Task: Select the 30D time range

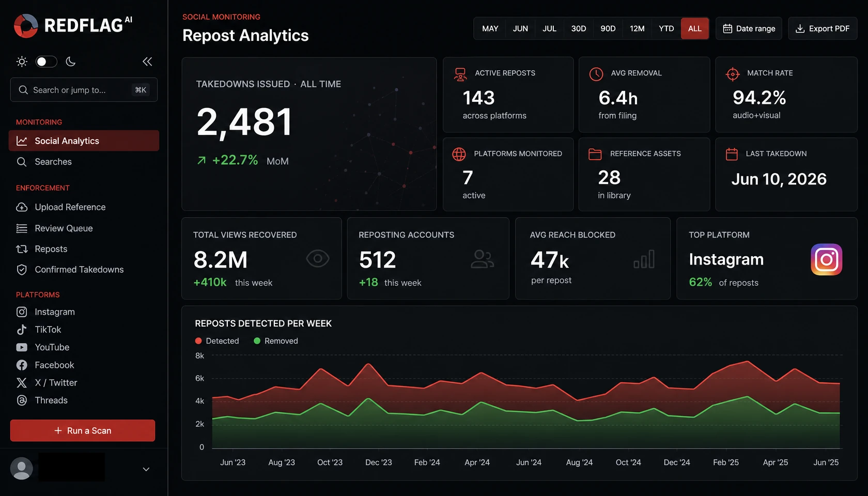Action: [x=579, y=28]
